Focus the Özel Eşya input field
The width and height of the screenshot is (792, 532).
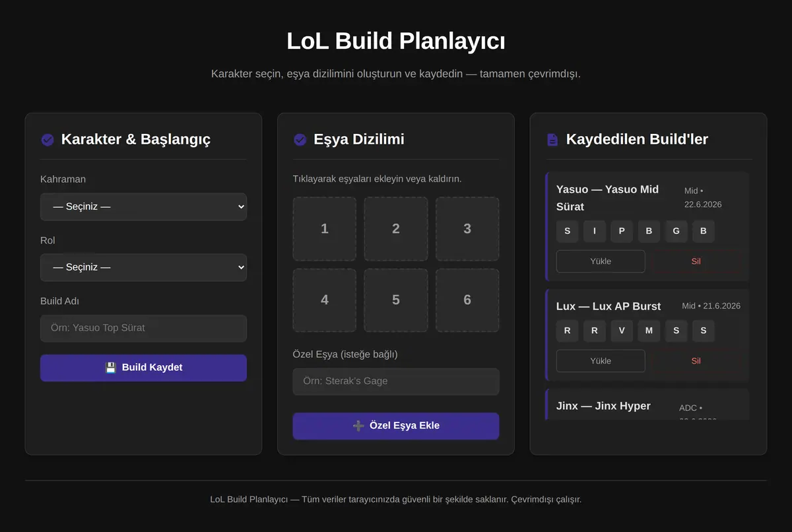click(x=396, y=382)
